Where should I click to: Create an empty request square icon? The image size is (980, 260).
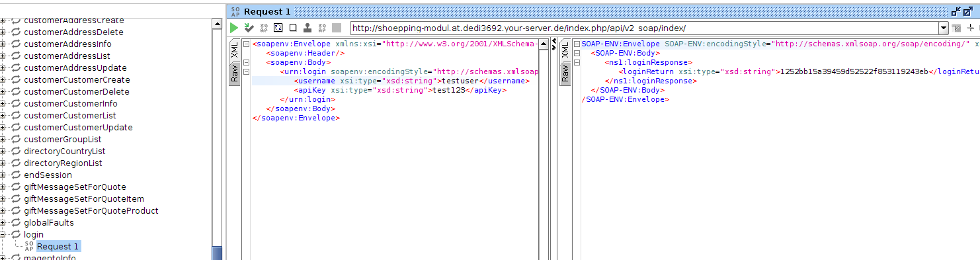(293, 28)
